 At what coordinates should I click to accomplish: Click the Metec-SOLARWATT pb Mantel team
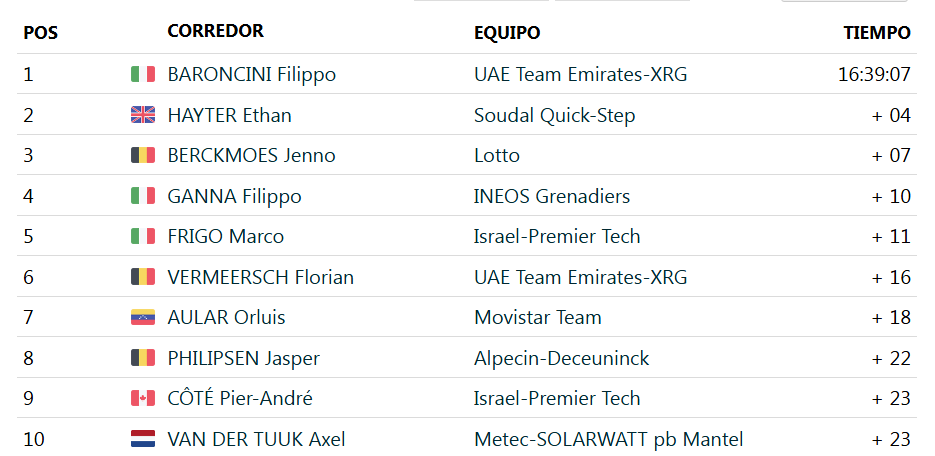[609, 440]
